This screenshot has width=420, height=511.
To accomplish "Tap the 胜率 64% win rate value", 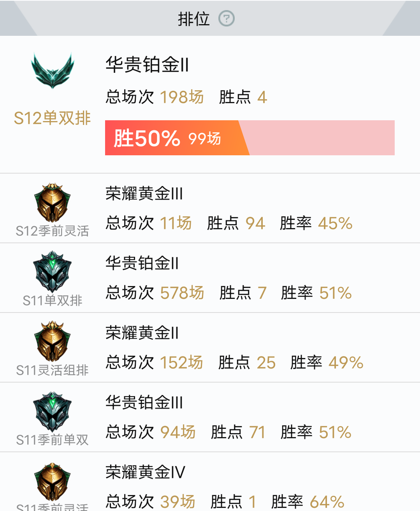I will pyautogui.click(x=308, y=502).
